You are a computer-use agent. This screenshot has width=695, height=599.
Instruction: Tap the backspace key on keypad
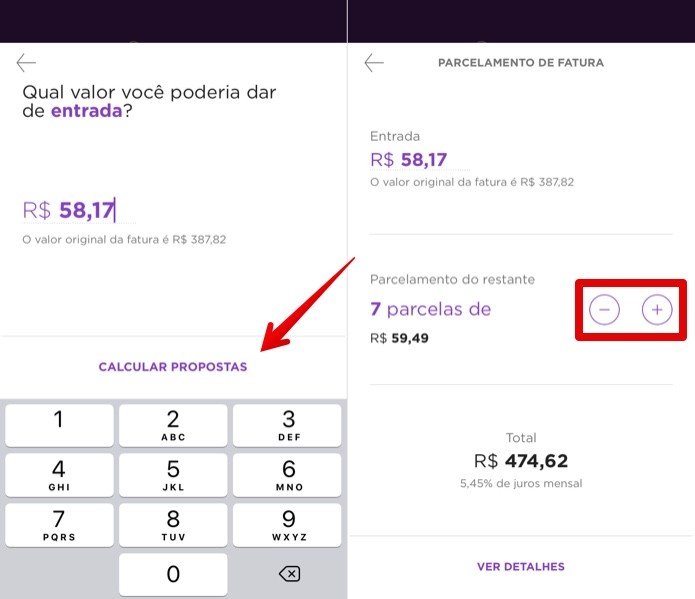(289, 574)
